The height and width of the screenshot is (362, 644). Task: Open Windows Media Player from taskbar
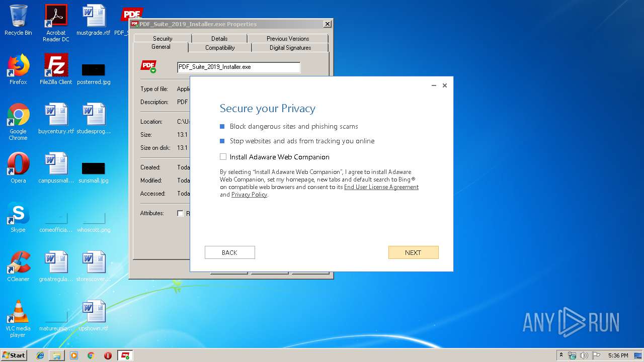click(x=74, y=355)
